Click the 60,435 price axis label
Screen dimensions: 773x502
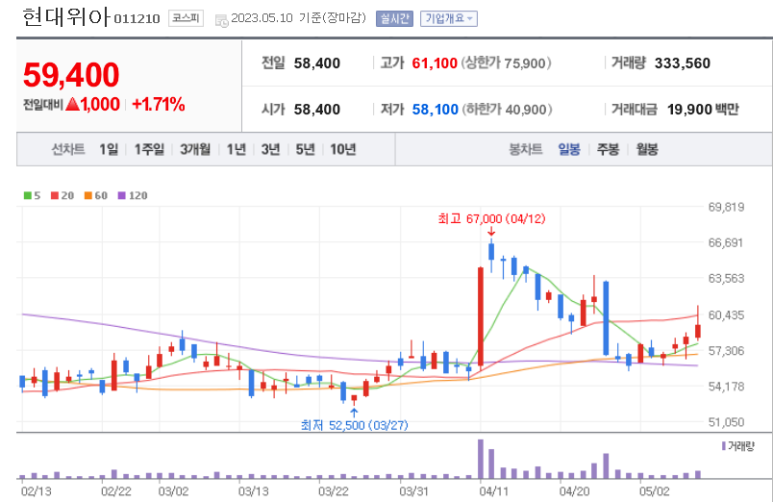click(x=726, y=315)
